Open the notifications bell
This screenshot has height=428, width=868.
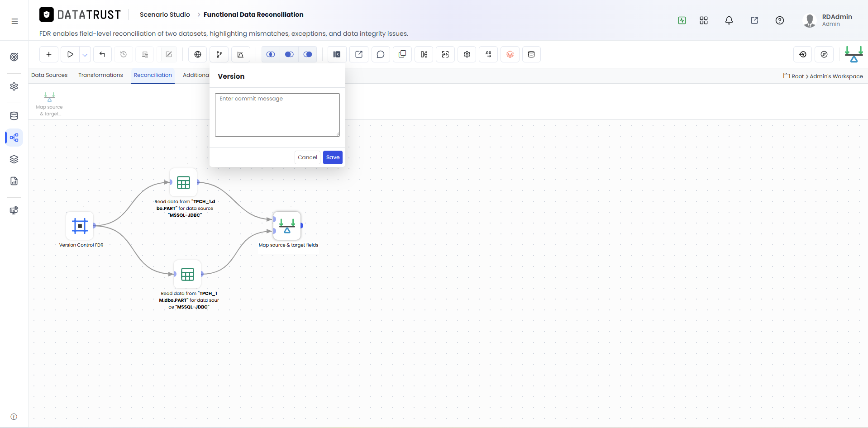[x=729, y=20]
